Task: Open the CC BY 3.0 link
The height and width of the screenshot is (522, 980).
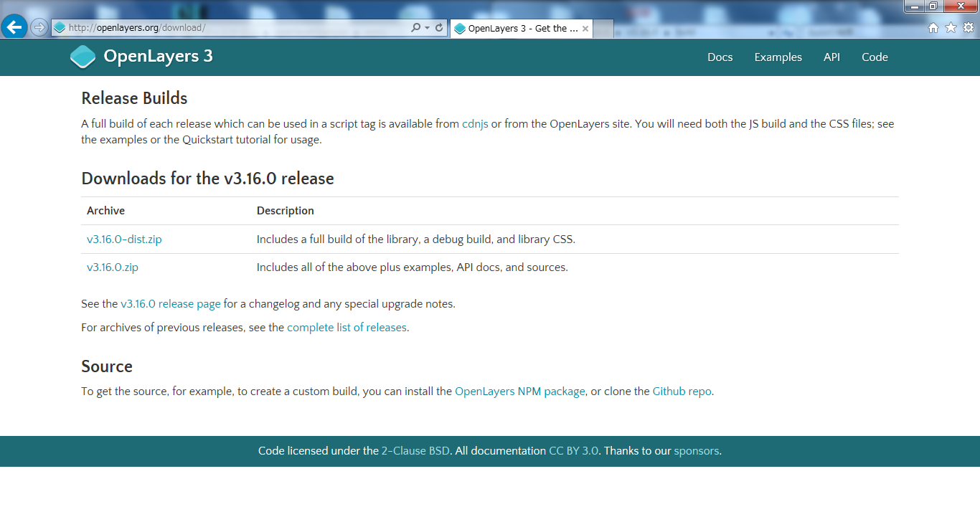Action: click(573, 451)
